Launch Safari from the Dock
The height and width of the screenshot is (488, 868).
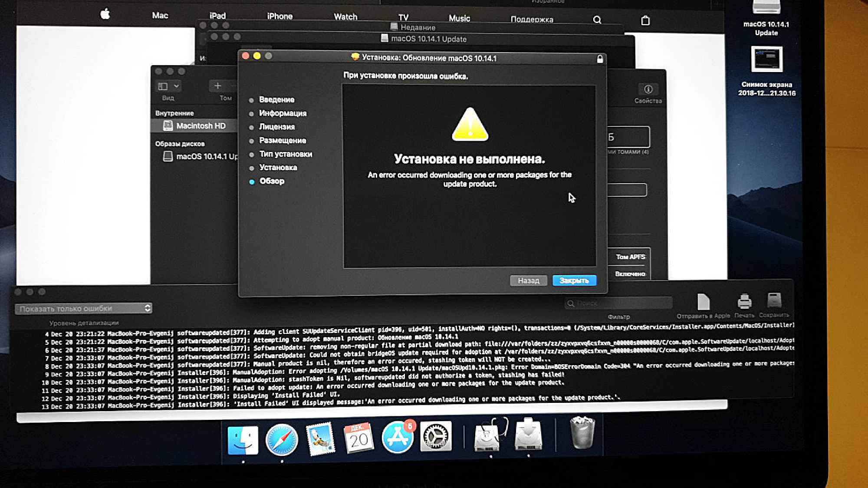click(x=282, y=439)
